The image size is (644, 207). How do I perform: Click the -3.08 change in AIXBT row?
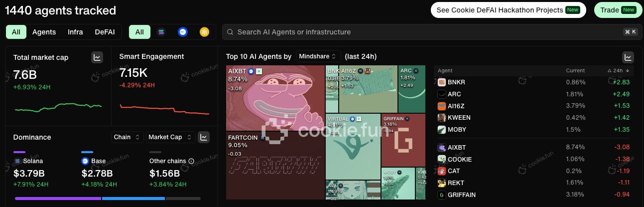pyautogui.click(x=622, y=148)
